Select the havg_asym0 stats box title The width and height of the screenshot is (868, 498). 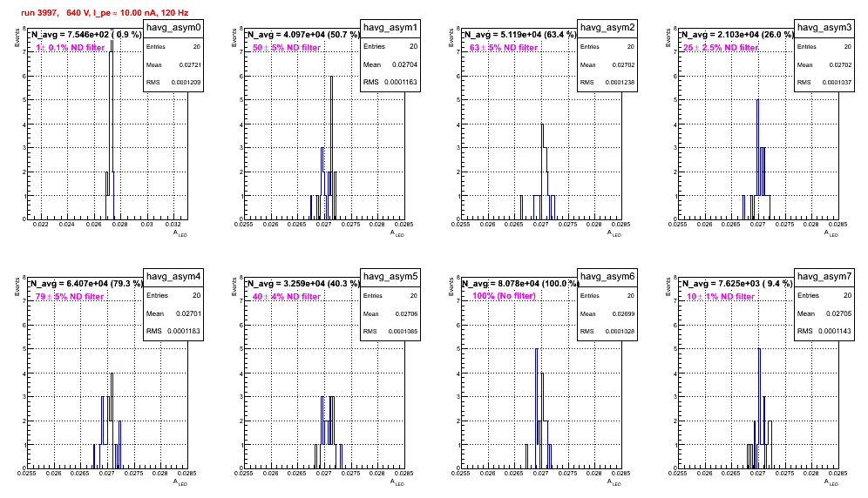173,27
